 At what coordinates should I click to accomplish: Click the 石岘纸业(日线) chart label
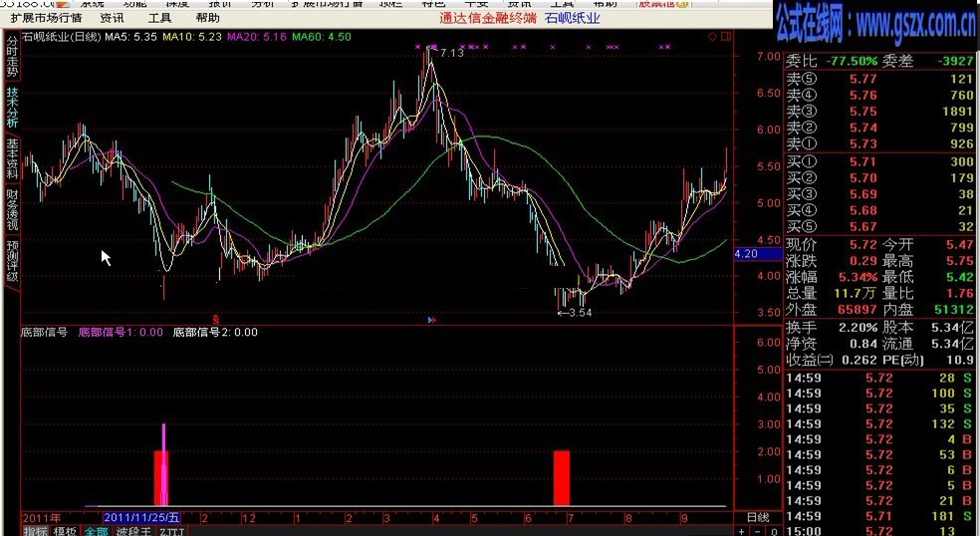coord(62,37)
